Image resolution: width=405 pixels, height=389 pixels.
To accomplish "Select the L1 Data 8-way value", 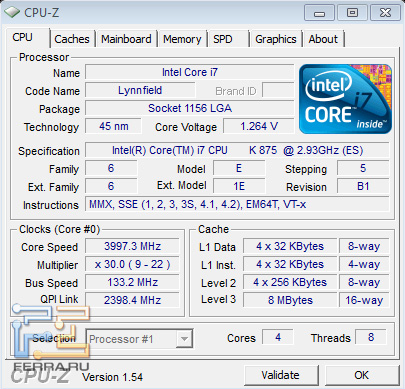I will pos(364,246).
